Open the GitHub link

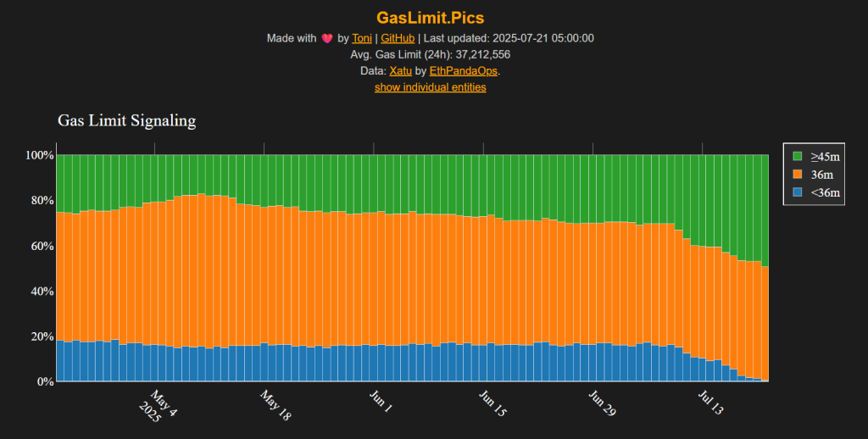398,38
